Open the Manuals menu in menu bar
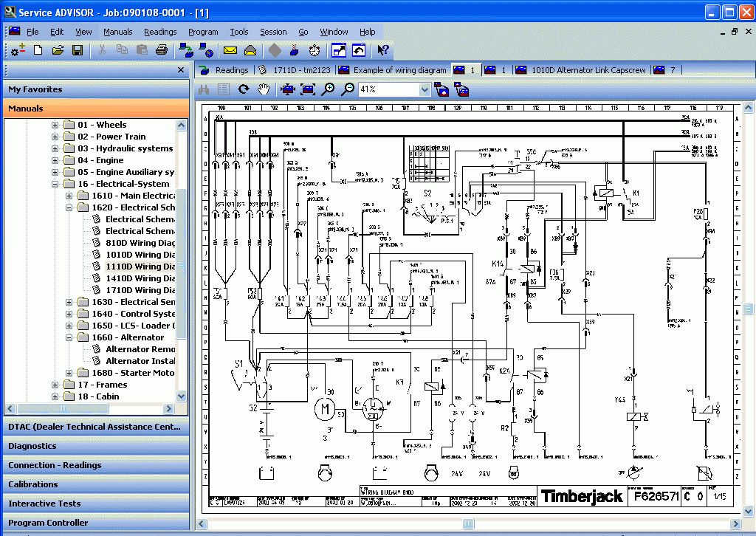Image resolution: width=756 pixels, height=536 pixels. point(117,32)
